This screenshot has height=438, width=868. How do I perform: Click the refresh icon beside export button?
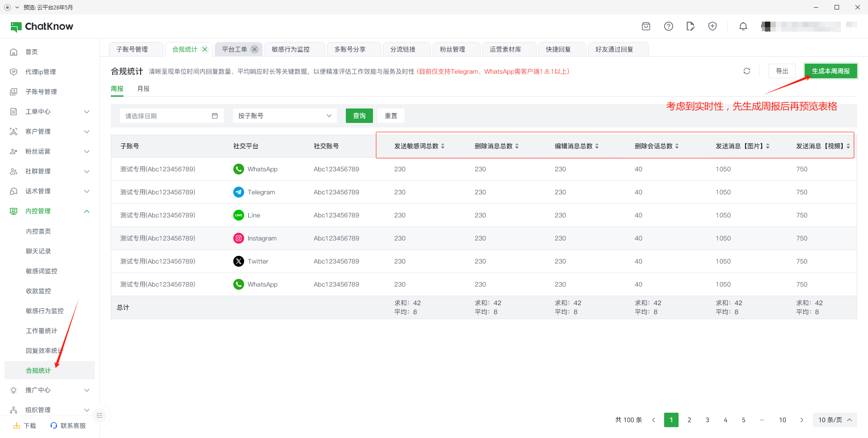pyautogui.click(x=746, y=71)
